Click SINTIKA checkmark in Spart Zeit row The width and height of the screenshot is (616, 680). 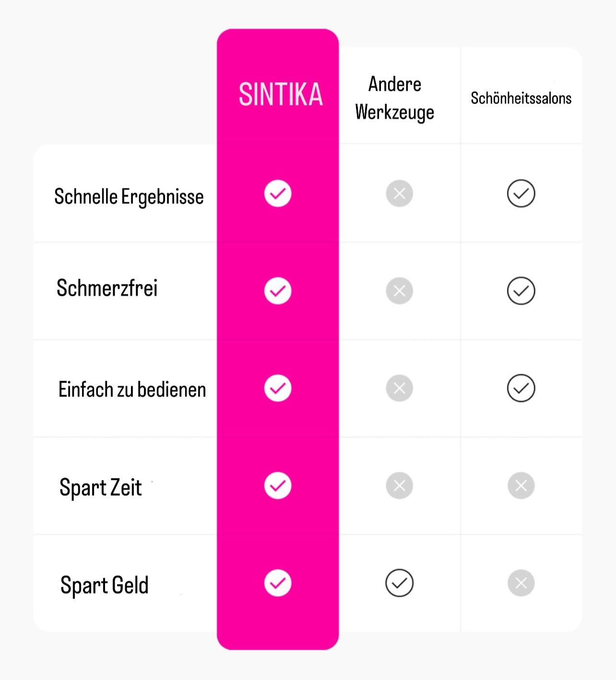coord(278,486)
